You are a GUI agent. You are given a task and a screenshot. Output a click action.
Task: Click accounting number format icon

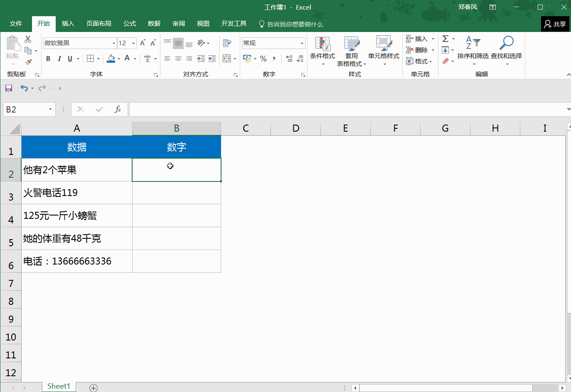[247, 59]
